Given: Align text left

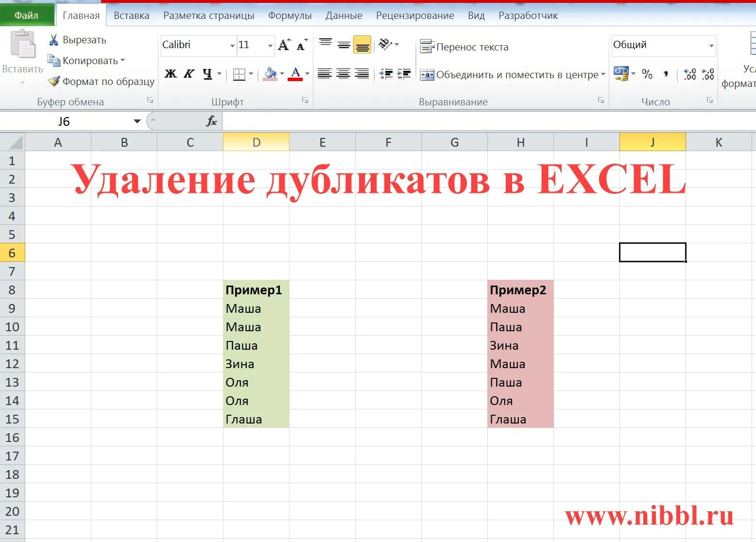Looking at the screenshot, I should (325, 74).
